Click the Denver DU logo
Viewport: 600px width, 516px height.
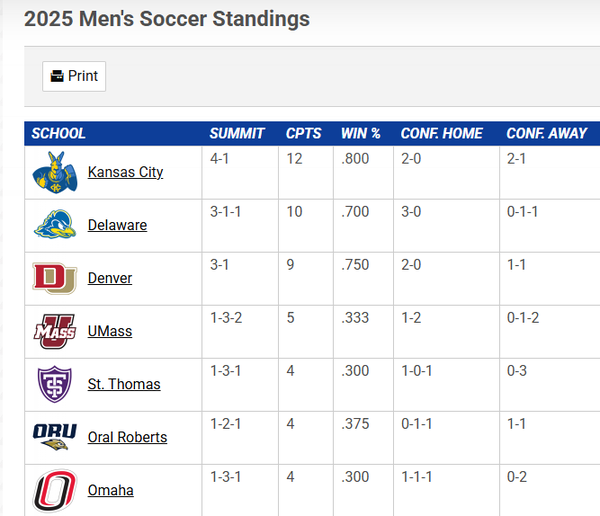click(55, 278)
